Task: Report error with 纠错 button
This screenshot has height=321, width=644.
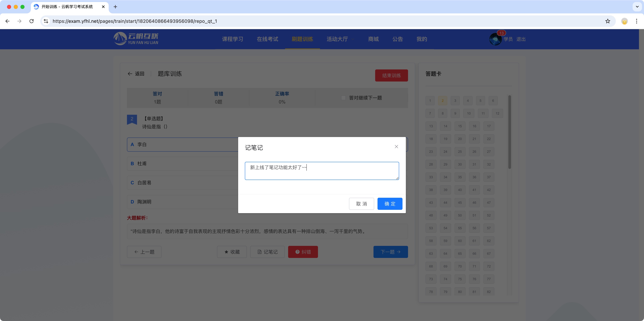Action: coord(303,252)
